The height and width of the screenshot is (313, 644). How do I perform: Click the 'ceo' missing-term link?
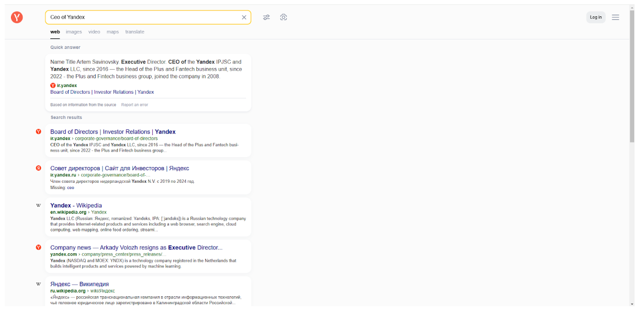[71, 187]
